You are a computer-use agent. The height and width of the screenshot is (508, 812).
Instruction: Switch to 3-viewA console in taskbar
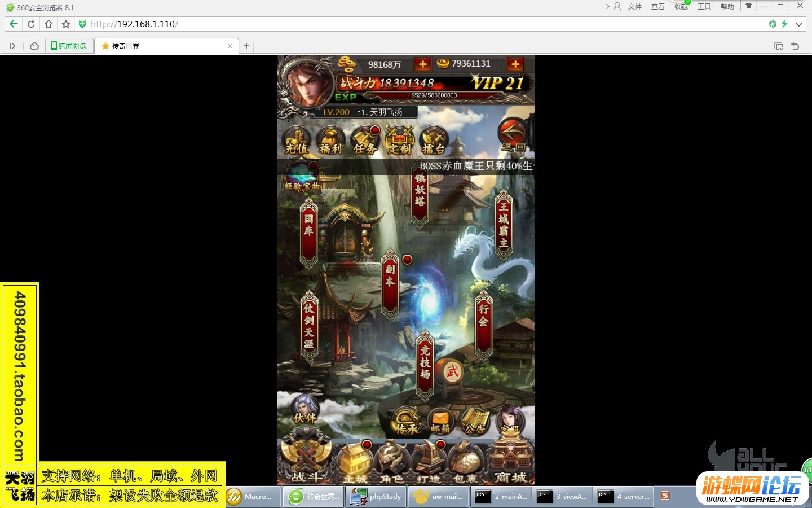[562, 497]
